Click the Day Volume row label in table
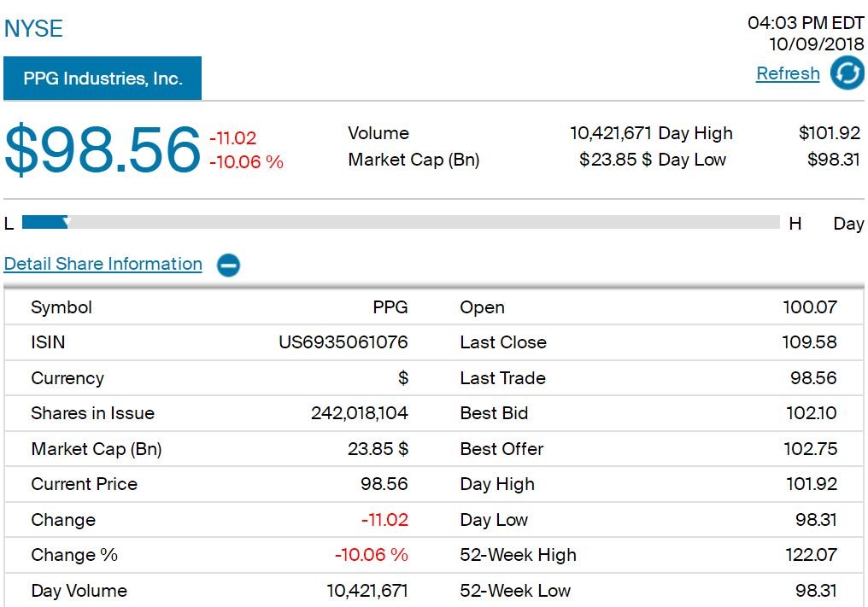 click(x=79, y=591)
